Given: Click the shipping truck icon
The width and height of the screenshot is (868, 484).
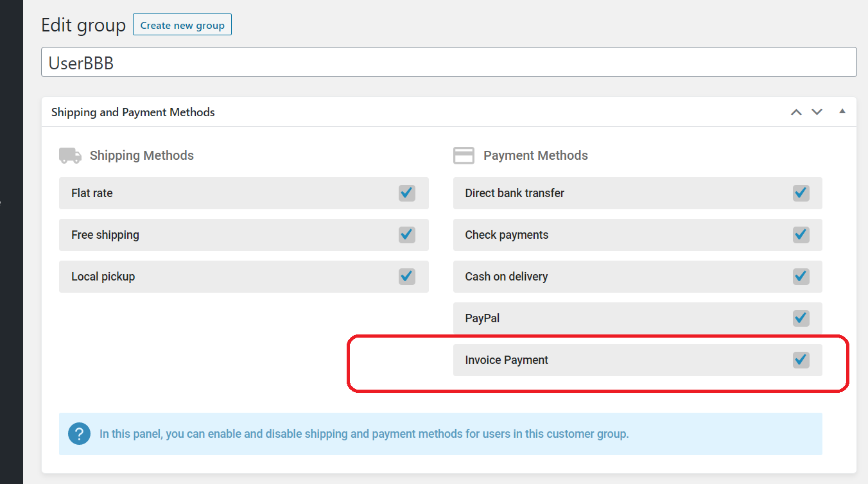Looking at the screenshot, I should (x=70, y=155).
